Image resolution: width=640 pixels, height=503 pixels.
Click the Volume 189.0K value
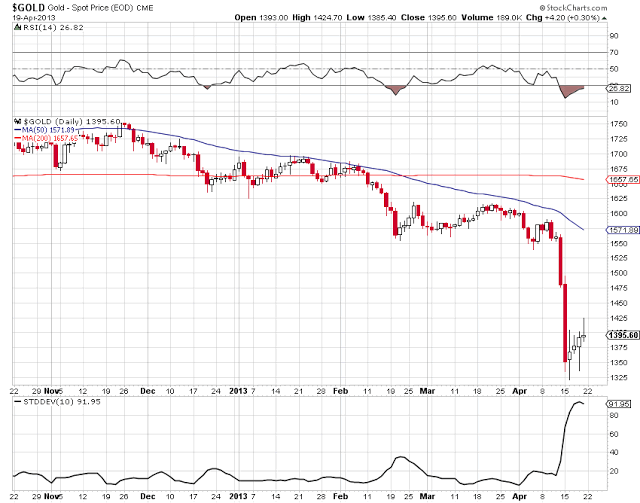[x=492, y=18]
